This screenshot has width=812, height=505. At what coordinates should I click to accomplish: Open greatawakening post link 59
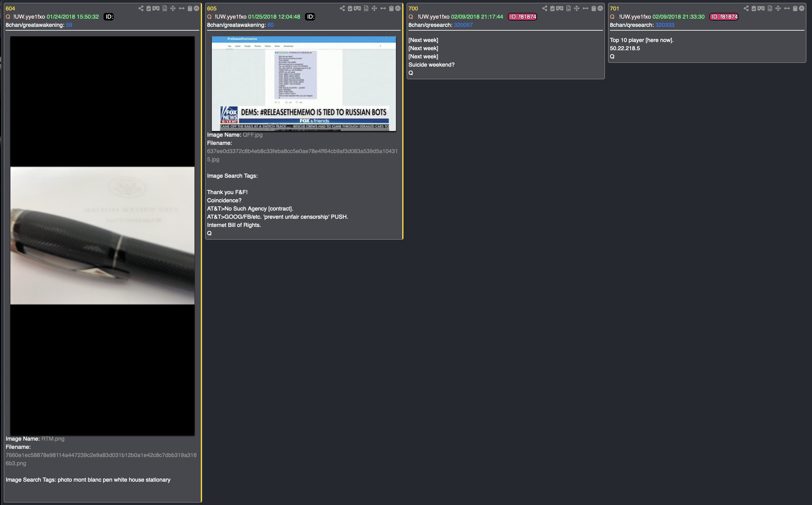pos(69,25)
